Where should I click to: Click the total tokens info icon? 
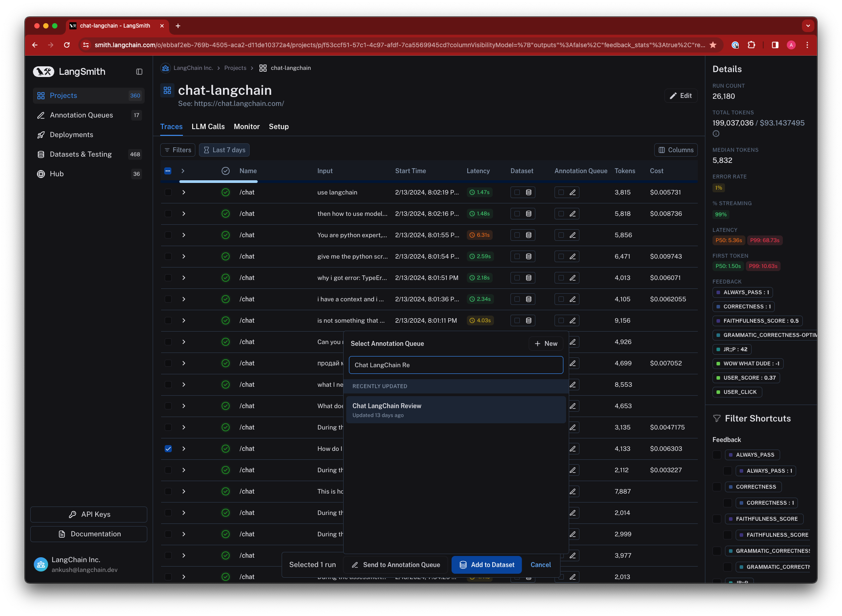[x=716, y=134]
